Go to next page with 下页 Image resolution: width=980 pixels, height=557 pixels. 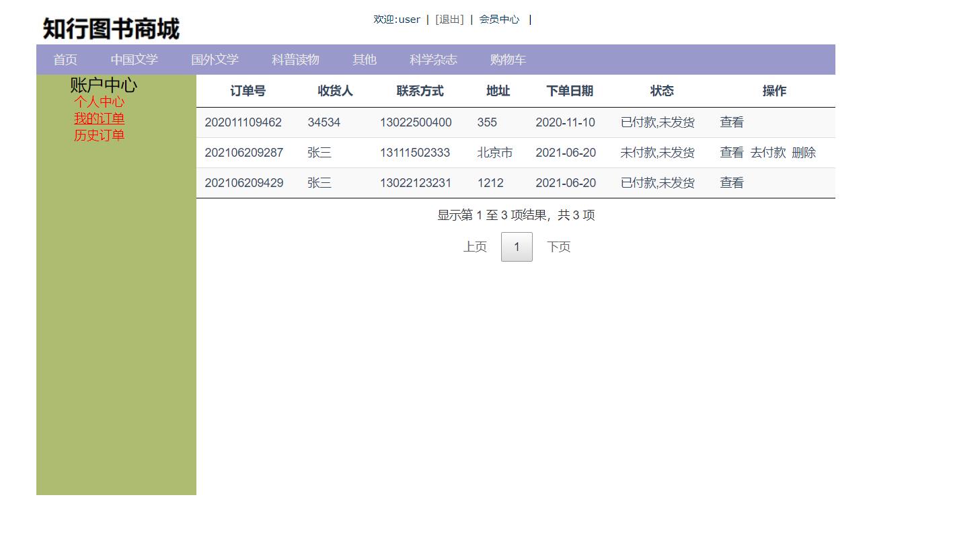[x=558, y=246]
